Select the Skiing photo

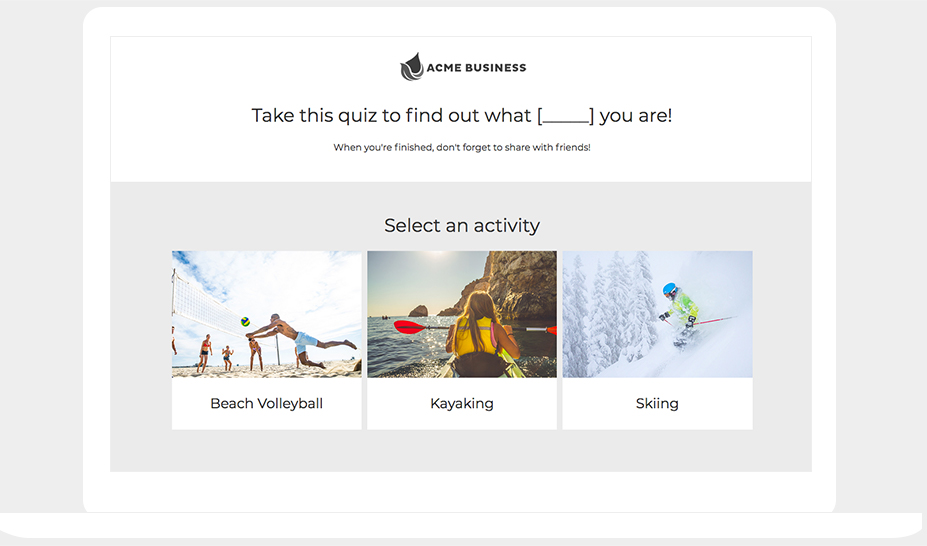(657, 313)
